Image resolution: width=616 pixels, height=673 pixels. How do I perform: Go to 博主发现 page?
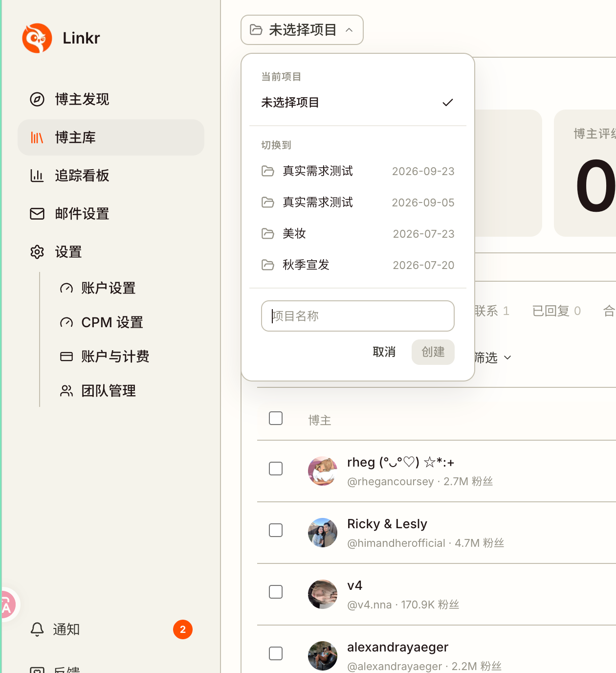[x=111, y=99]
